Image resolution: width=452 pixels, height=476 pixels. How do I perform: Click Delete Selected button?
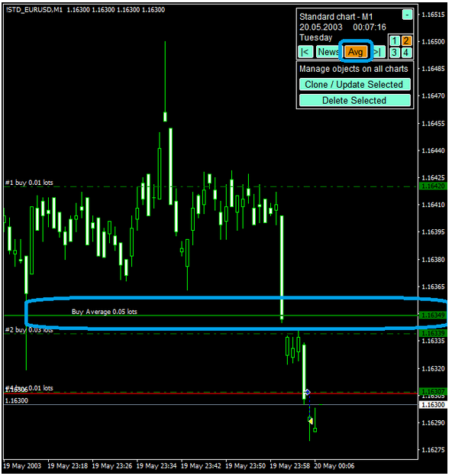(354, 100)
